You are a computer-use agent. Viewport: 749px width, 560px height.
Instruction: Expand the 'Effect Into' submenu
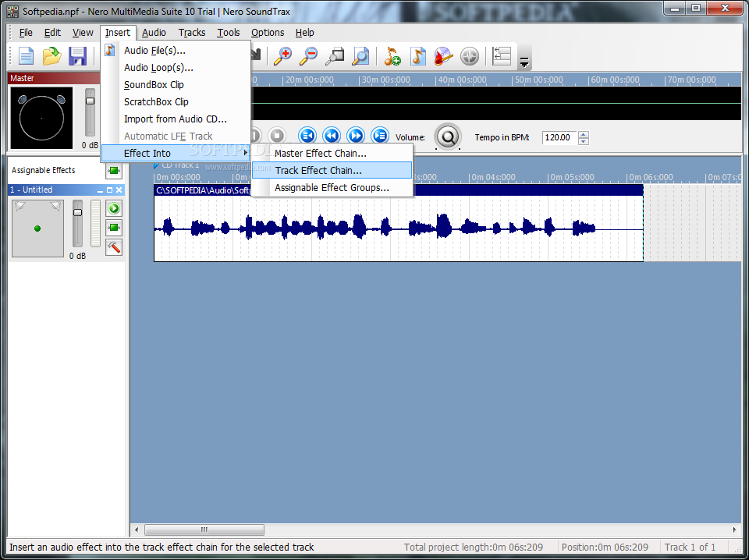pyautogui.click(x=176, y=153)
